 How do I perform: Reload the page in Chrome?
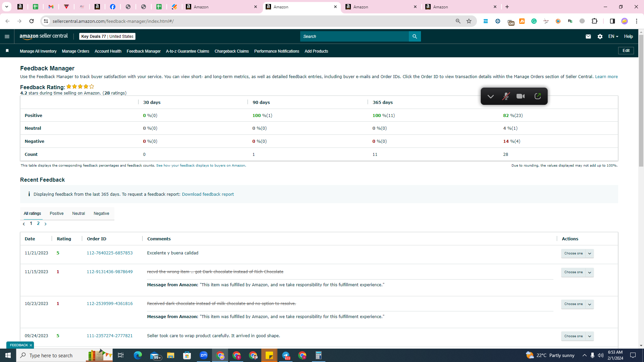coord(32,21)
